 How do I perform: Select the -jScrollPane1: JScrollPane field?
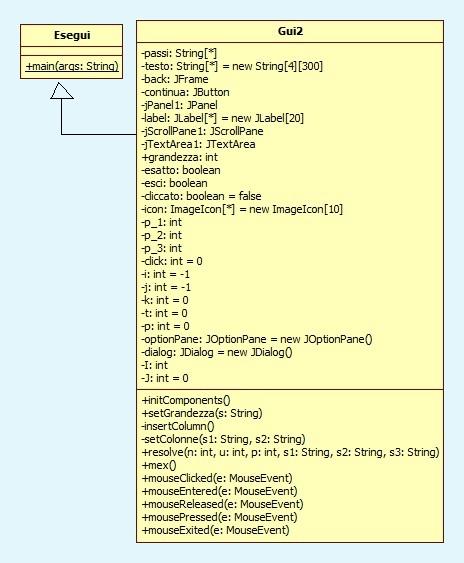point(202,131)
